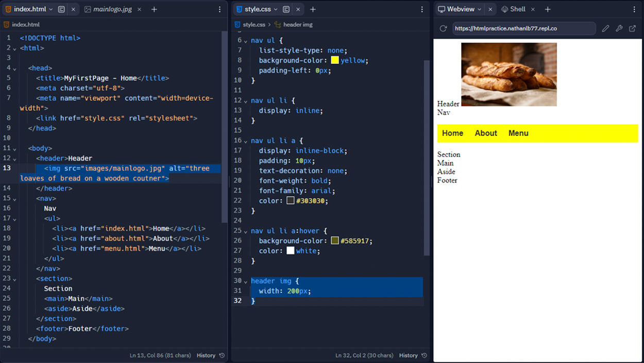The image size is (644, 363).
Task: Open the three-dot menu of the index.html pane
Action: (x=219, y=9)
